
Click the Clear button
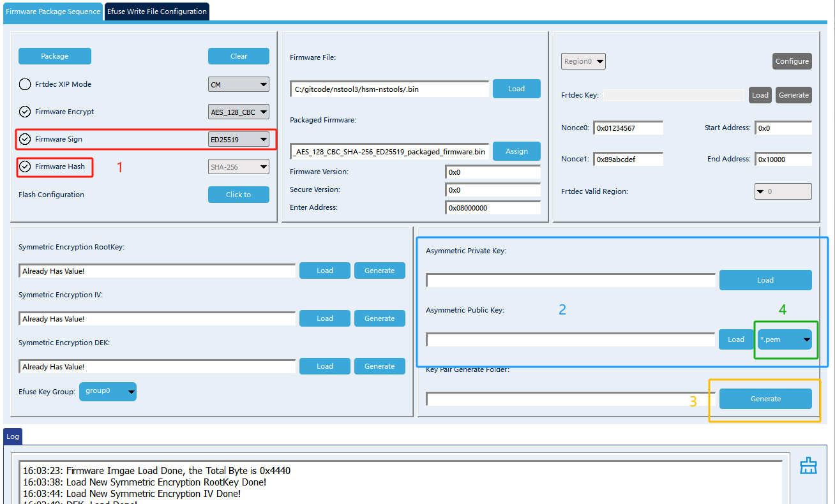pyautogui.click(x=239, y=56)
